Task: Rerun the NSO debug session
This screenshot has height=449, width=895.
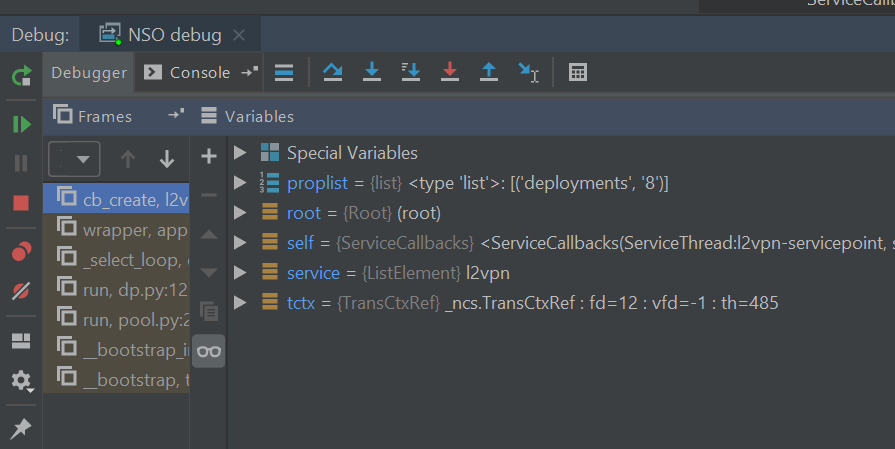Action: (x=21, y=75)
